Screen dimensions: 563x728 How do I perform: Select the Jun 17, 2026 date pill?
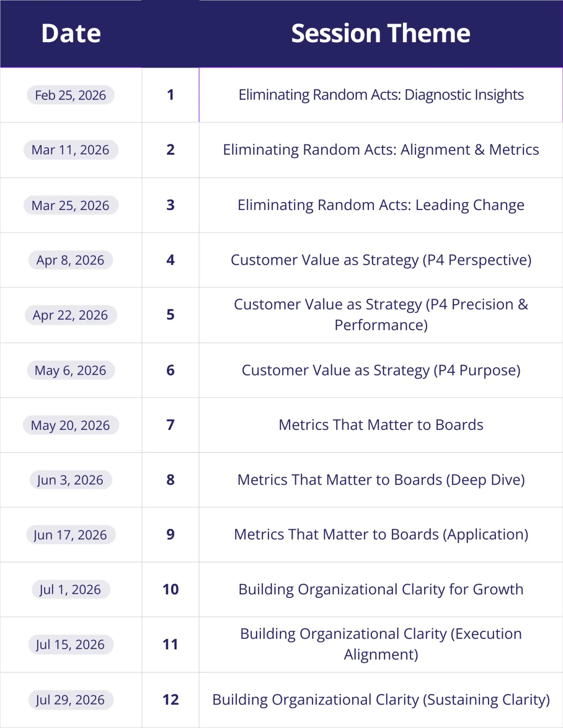click(70, 535)
